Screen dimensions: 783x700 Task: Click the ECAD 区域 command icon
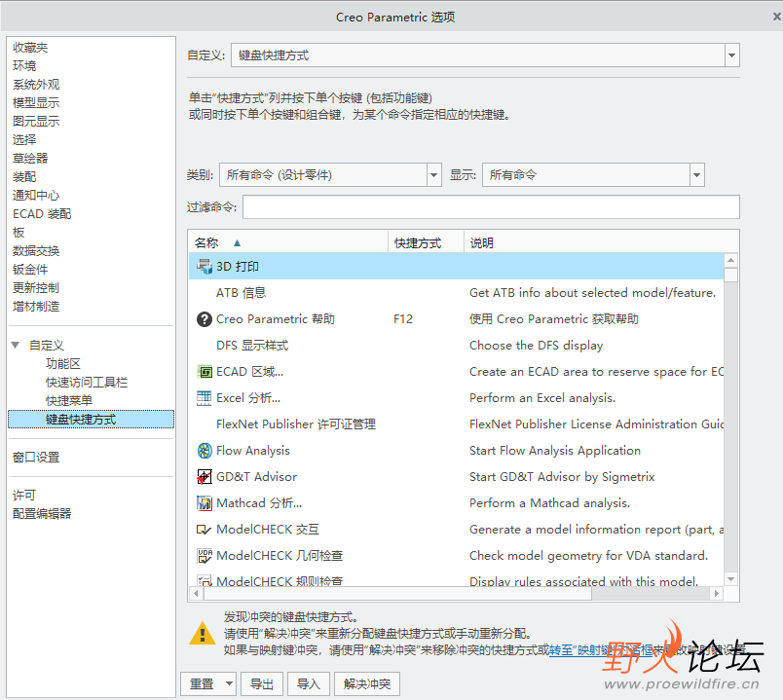(205, 372)
